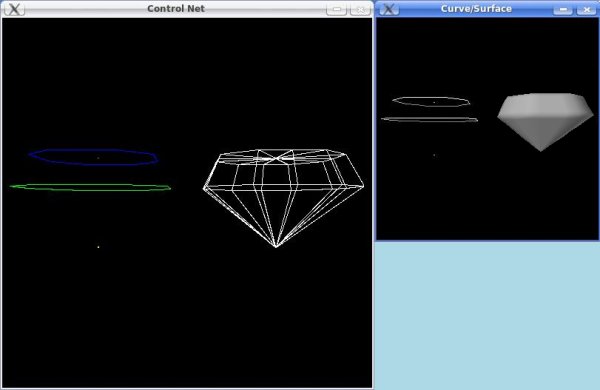Click the right corner vertex of wireframe diamond

coord(362,186)
